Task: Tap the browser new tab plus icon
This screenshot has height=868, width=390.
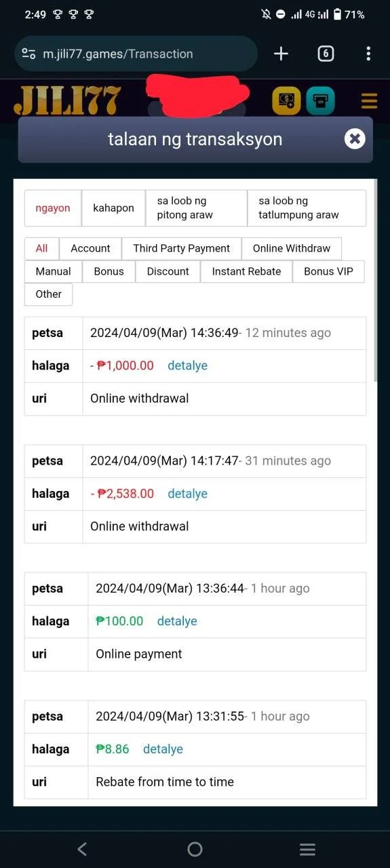Action: coord(281,54)
